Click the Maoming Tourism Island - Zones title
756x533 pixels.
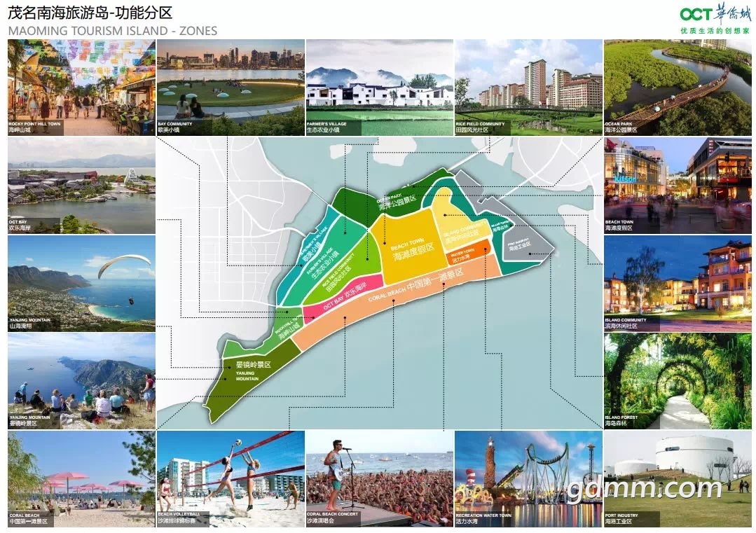click(x=112, y=31)
